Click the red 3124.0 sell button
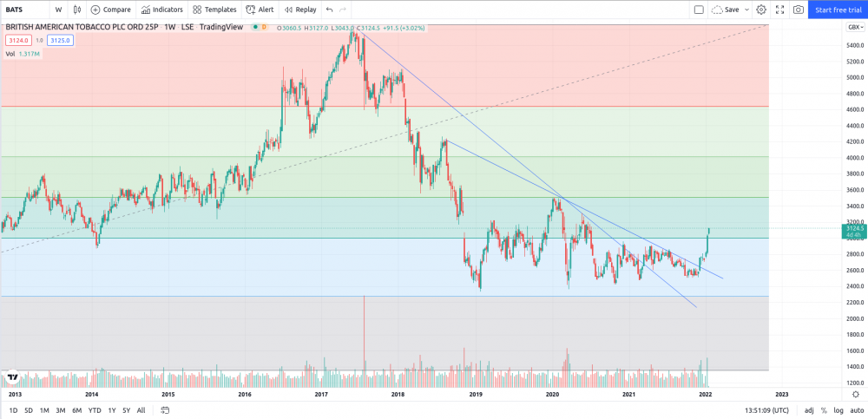This screenshot has height=419, width=868. tap(19, 40)
